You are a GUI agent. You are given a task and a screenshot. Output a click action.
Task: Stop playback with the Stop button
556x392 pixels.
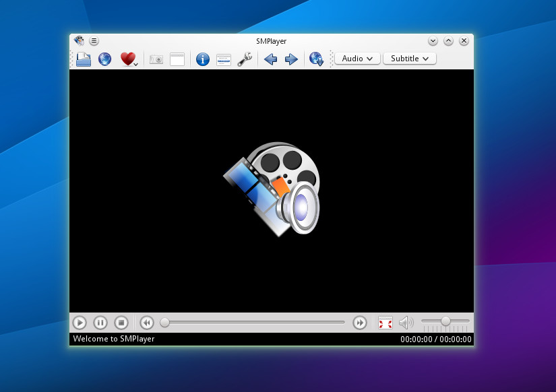tap(121, 323)
